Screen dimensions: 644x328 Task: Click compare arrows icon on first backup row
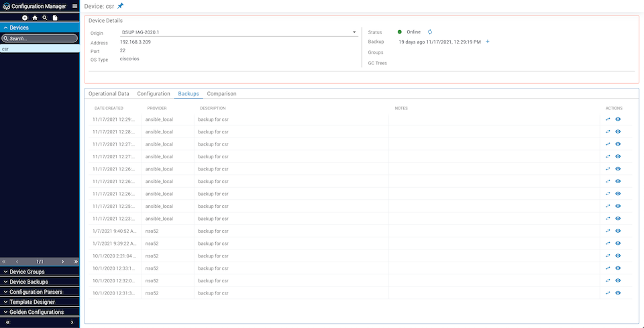click(608, 119)
